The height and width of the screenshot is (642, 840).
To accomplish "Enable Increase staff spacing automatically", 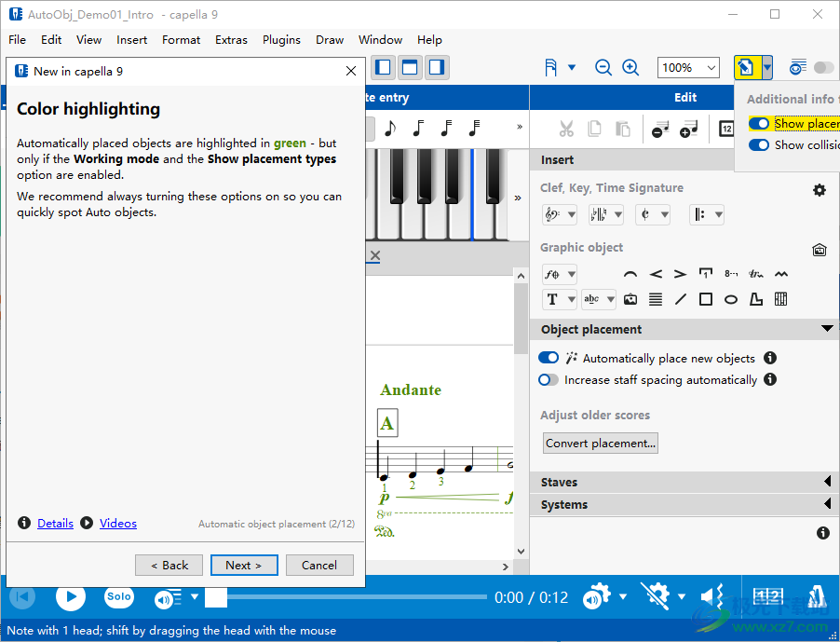I will 549,379.
